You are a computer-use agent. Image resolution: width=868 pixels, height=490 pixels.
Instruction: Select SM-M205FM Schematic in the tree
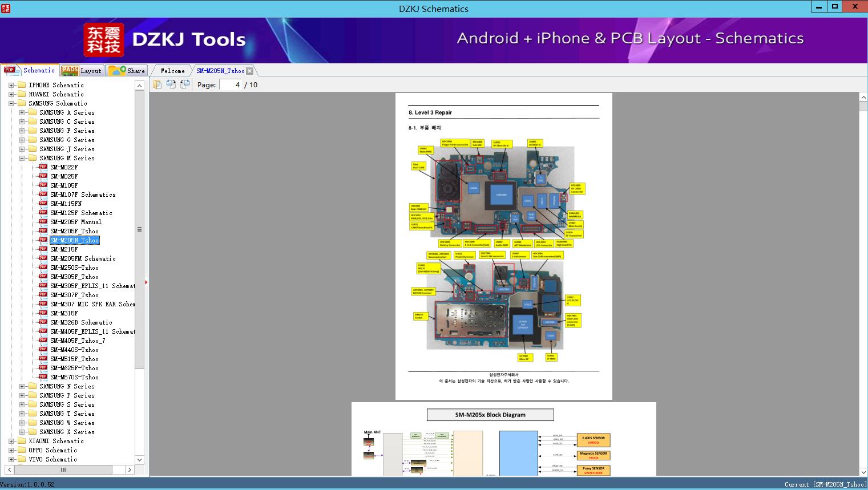pyautogui.click(x=83, y=258)
